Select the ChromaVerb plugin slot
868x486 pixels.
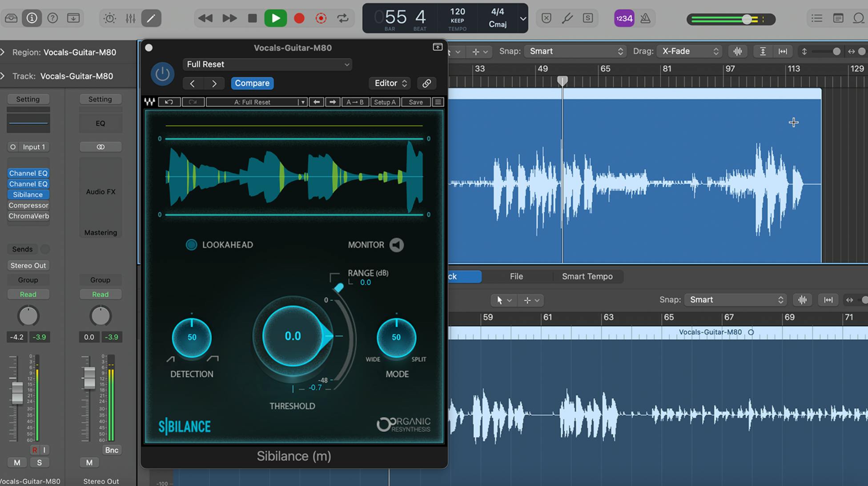(28, 216)
